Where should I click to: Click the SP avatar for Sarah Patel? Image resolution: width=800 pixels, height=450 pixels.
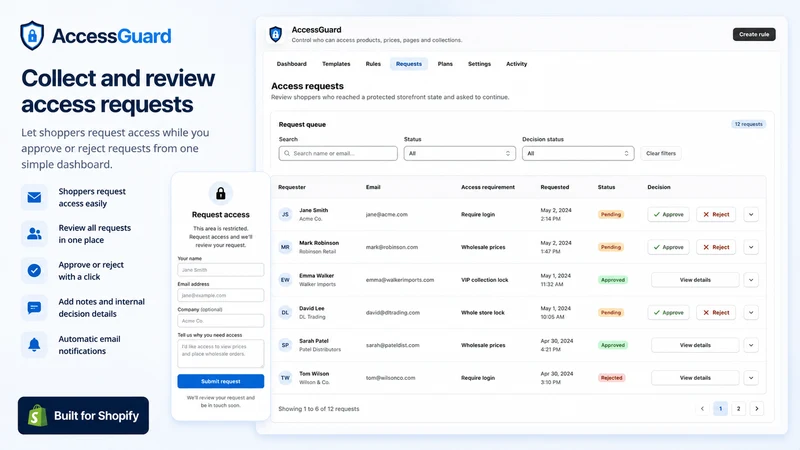pyautogui.click(x=285, y=345)
